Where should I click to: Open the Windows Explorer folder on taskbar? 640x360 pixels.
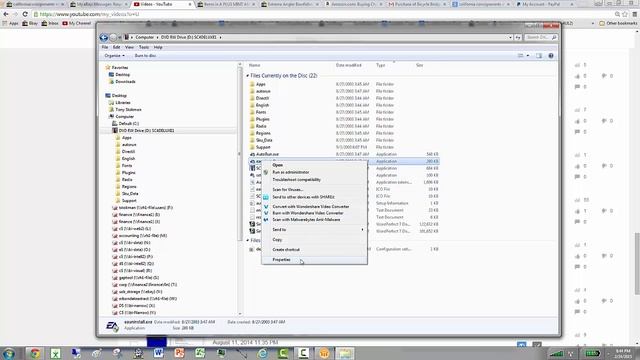click(344, 353)
